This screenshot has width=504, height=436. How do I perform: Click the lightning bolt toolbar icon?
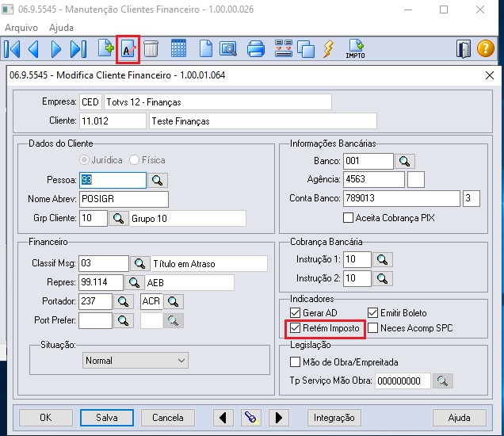(x=328, y=49)
